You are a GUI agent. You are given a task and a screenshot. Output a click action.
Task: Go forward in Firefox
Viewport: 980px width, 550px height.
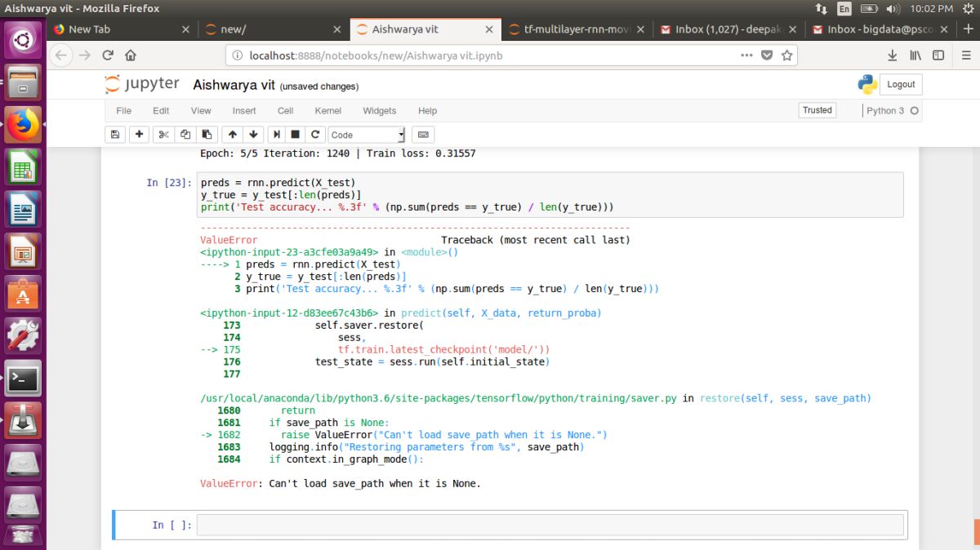click(85, 55)
